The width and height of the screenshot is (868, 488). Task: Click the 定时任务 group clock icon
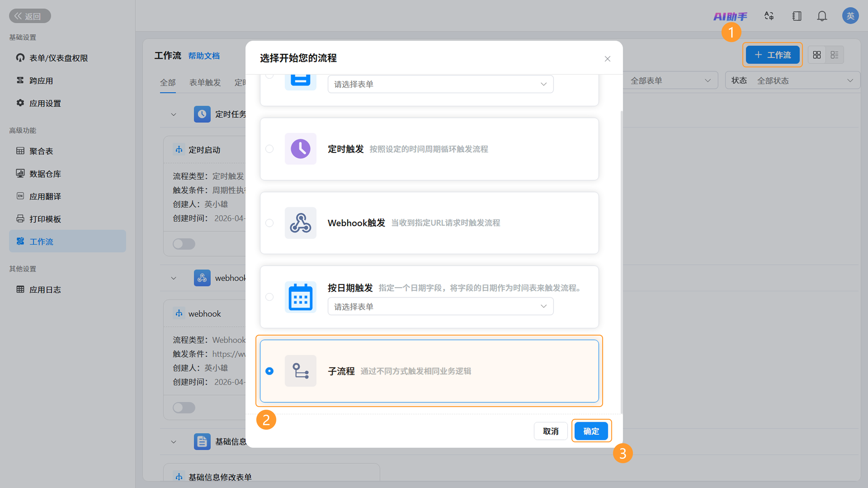tap(202, 114)
